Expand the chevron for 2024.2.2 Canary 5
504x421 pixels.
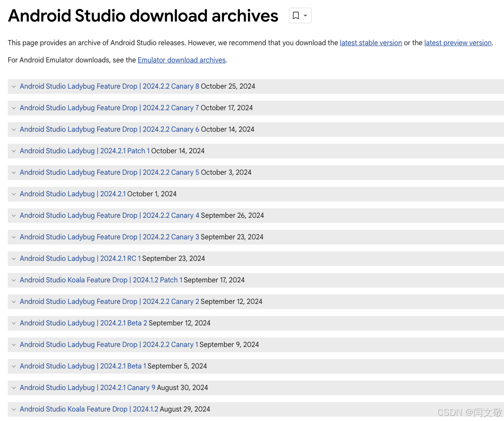pyautogui.click(x=13, y=173)
